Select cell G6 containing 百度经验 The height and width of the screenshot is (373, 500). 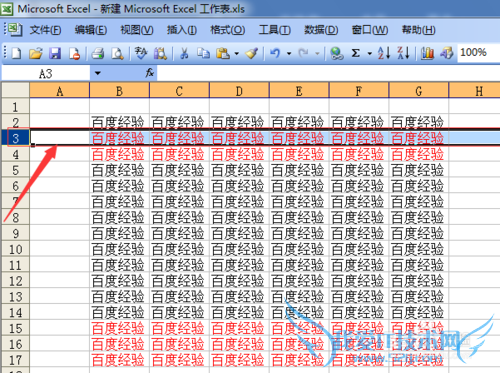(419, 186)
